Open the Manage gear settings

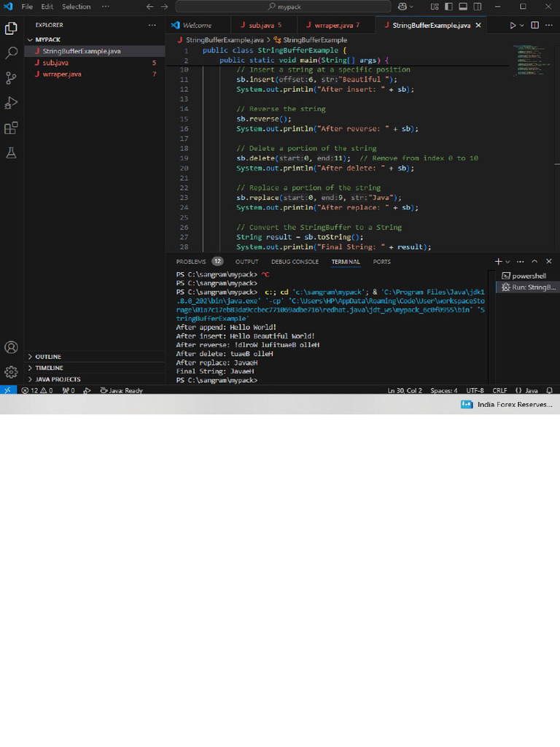point(11,372)
